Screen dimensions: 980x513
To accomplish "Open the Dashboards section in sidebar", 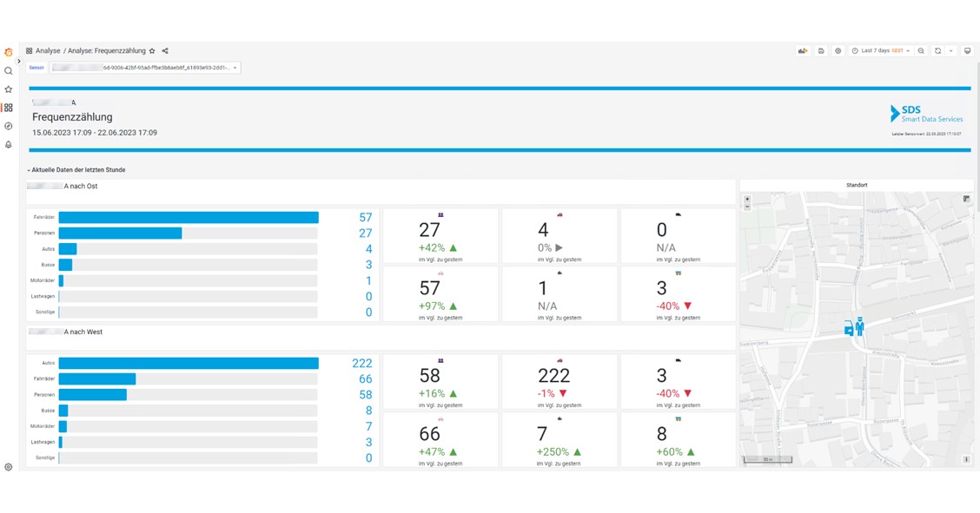I will pyautogui.click(x=9, y=108).
